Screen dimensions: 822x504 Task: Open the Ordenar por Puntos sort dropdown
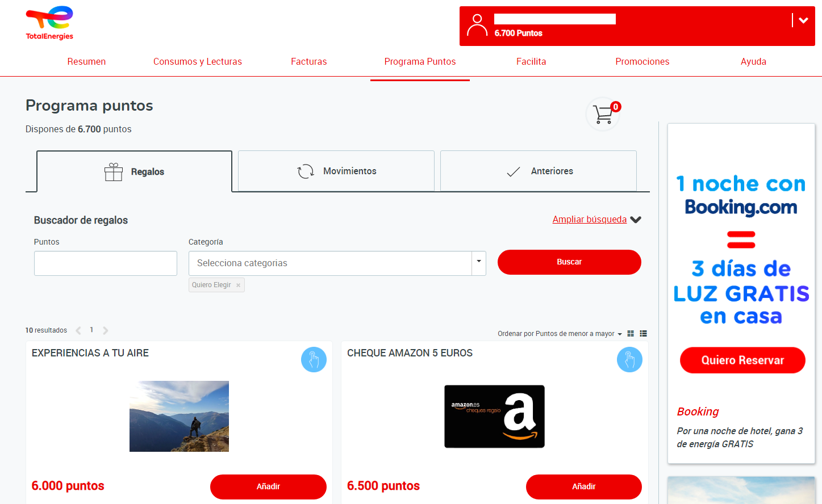pyautogui.click(x=560, y=334)
